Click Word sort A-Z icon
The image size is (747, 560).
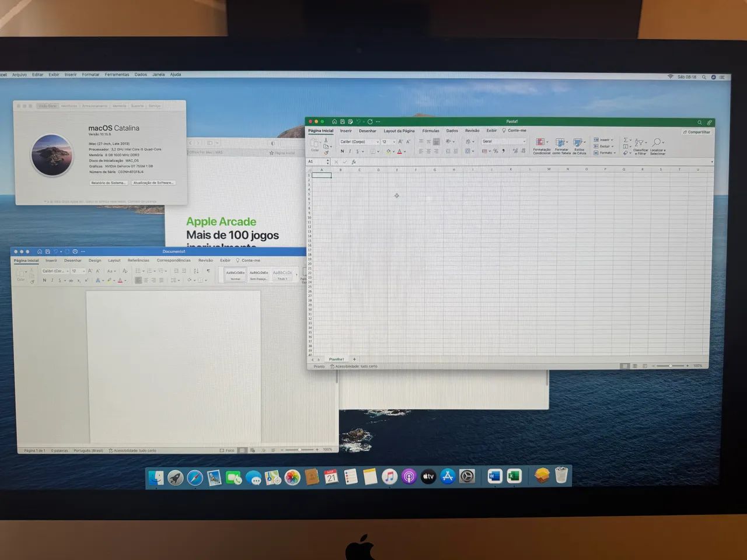pos(196,271)
